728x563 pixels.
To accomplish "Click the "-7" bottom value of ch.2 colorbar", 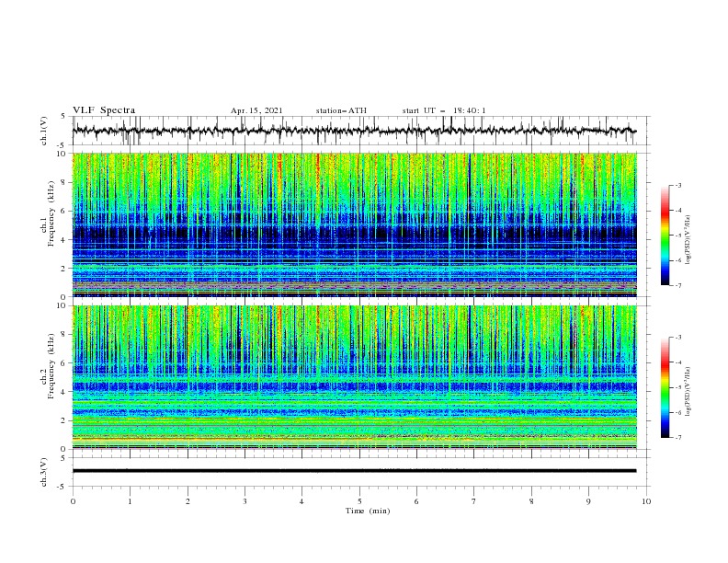I will point(677,438).
